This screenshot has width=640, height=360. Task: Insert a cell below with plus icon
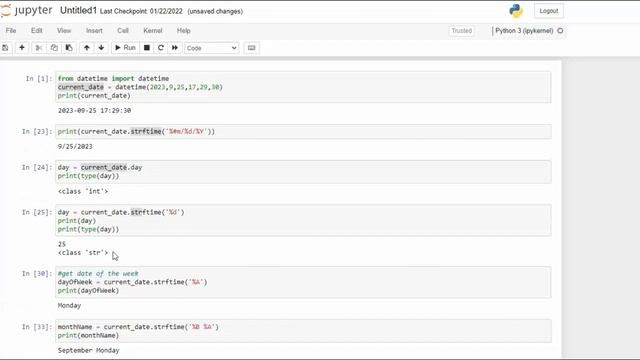click(22, 48)
